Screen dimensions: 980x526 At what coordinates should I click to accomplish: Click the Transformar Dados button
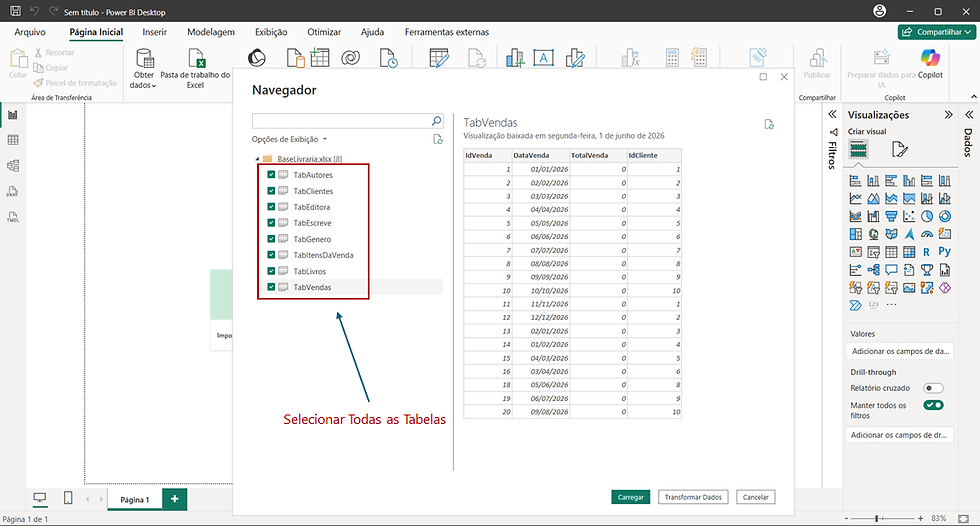pyautogui.click(x=693, y=497)
